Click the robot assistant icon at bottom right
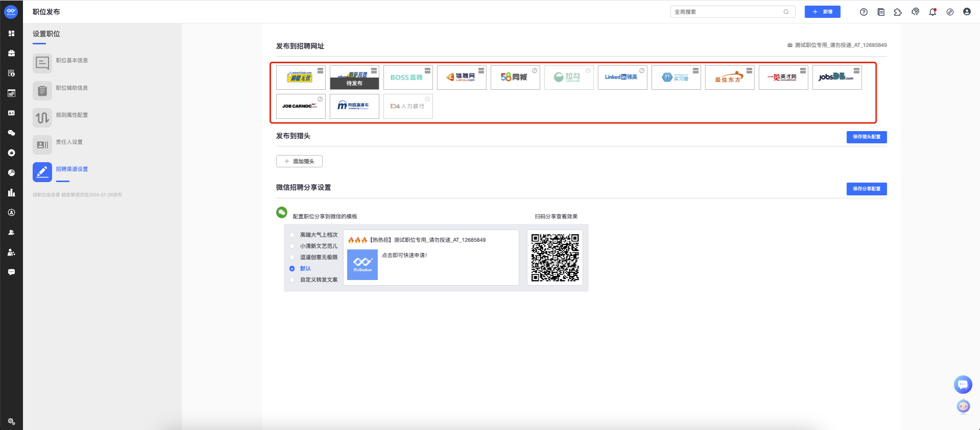 pos(963,407)
